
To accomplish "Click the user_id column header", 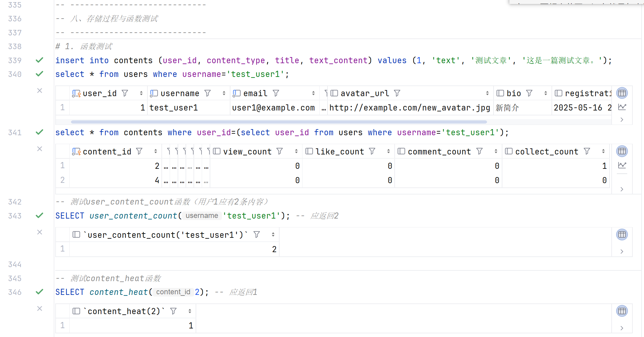I will tap(99, 93).
